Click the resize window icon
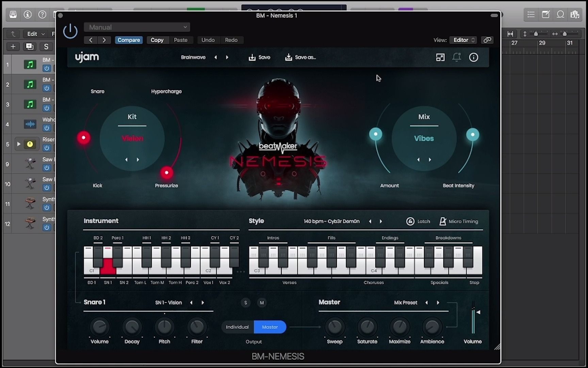Viewport: 588px width, 368px height. 440,57
